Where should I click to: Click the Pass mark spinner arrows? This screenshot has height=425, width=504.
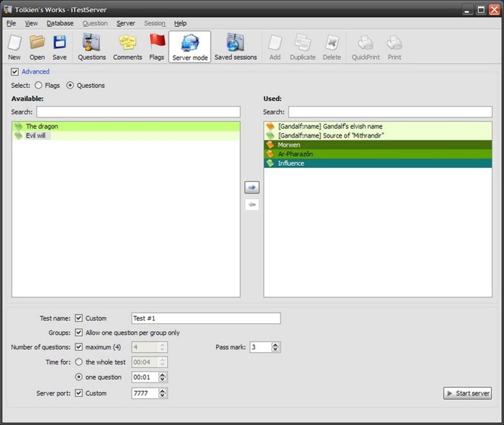coord(275,347)
